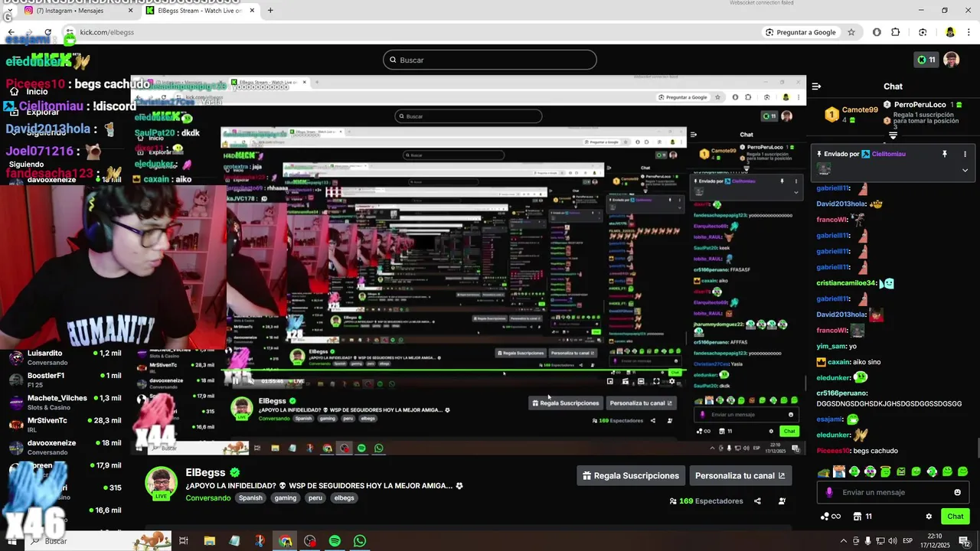The height and width of the screenshot is (551, 980).
Task: Select the peru tag
Action: (x=315, y=497)
